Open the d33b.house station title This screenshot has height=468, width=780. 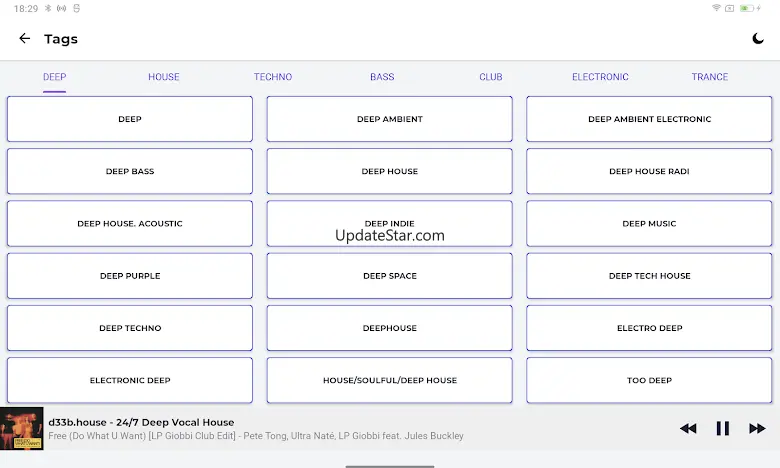pyautogui.click(x=141, y=422)
